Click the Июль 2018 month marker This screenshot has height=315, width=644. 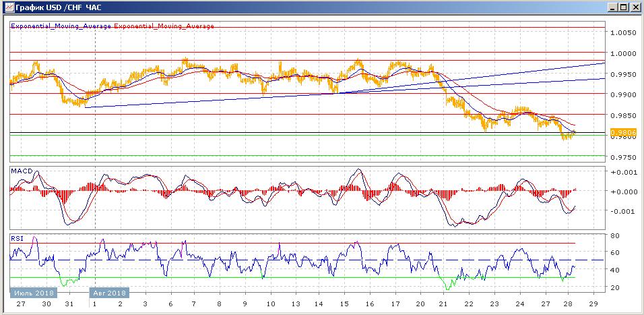coord(34,293)
